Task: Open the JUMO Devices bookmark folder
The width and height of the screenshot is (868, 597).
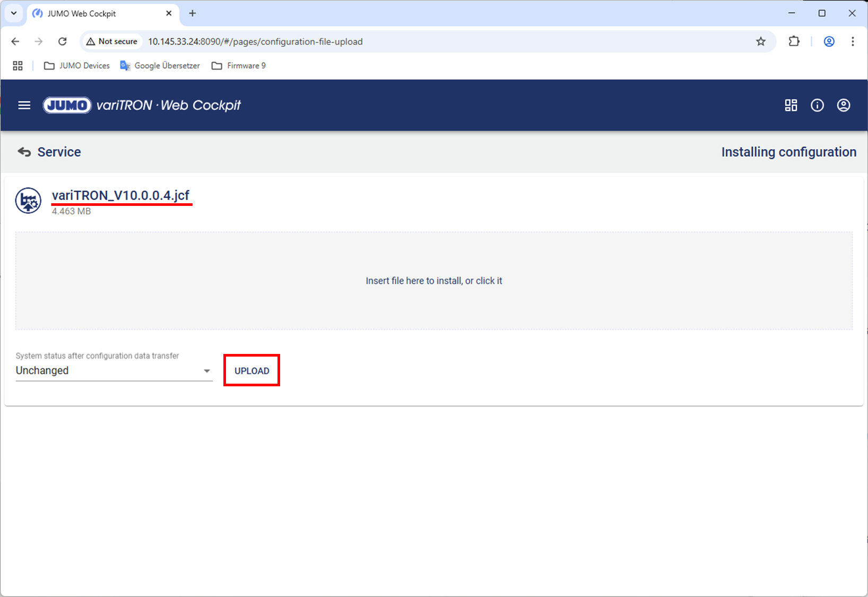Action: point(77,66)
